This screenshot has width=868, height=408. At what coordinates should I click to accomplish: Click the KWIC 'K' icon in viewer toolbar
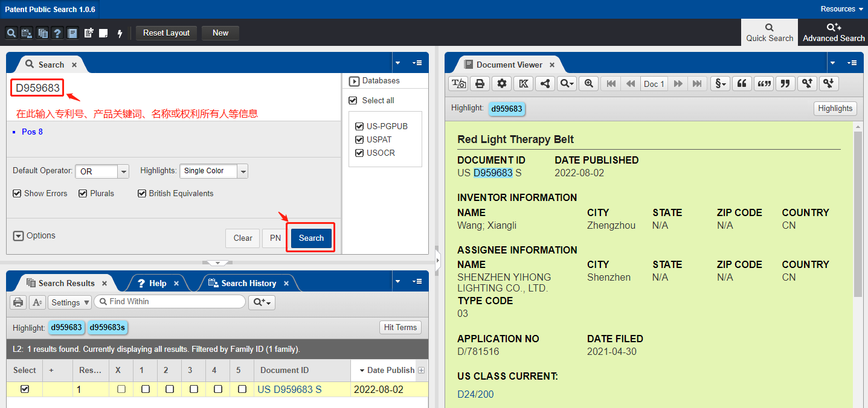(x=523, y=84)
